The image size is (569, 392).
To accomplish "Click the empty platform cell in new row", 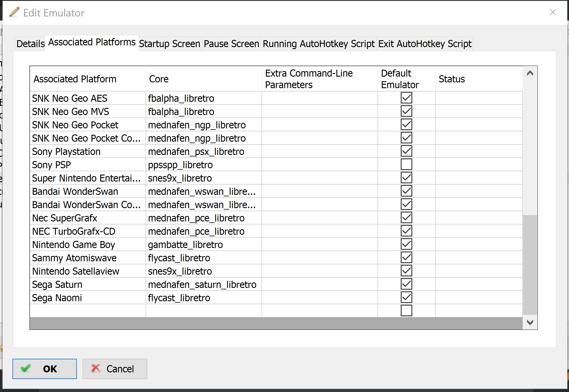I will point(88,311).
